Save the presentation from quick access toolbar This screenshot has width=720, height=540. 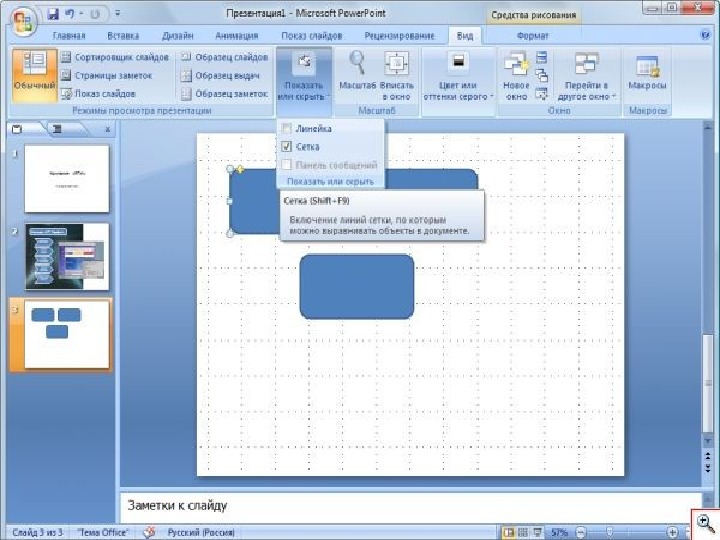point(53,14)
